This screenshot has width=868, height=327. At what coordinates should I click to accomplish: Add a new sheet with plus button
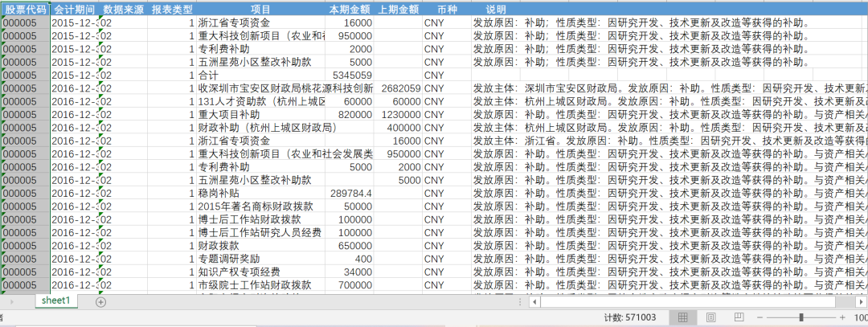click(100, 302)
